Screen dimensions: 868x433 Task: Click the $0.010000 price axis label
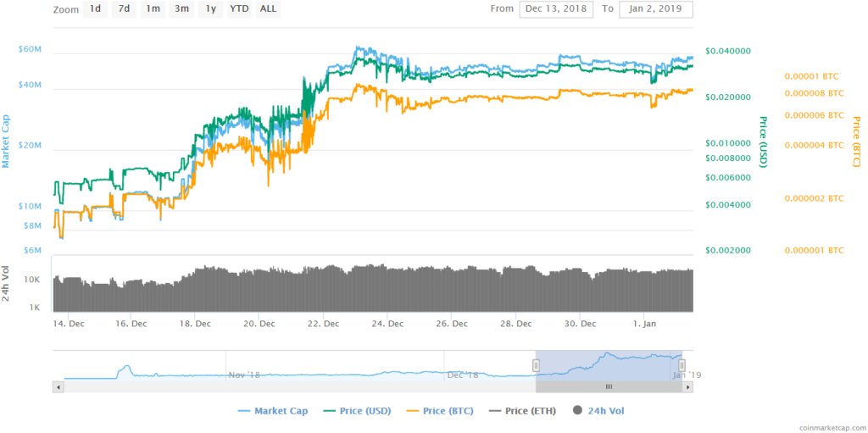pyautogui.click(x=728, y=143)
